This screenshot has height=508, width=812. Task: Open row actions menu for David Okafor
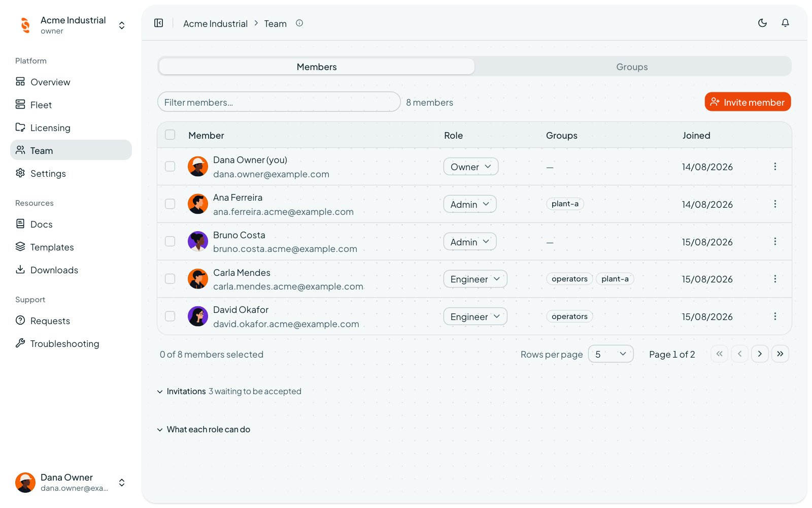pyautogui.click(x=775, y=316)
